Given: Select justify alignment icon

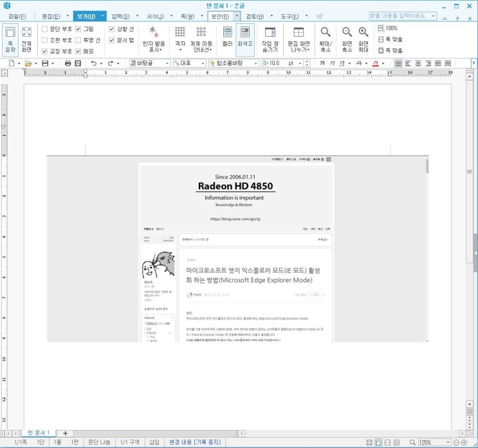Looking at the screenshot, I should 398,64.
